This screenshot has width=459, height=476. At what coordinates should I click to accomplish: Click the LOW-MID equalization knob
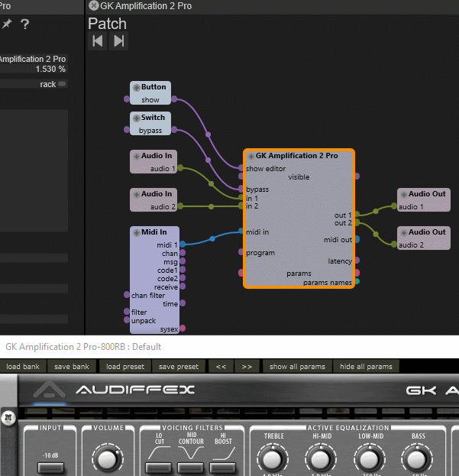point(369,460)
